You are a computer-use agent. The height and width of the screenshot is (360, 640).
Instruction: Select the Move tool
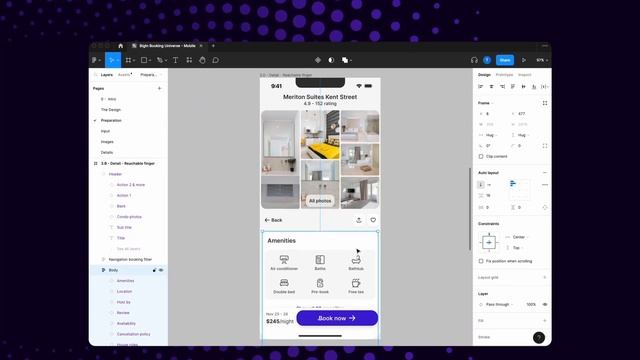(111, 60)
